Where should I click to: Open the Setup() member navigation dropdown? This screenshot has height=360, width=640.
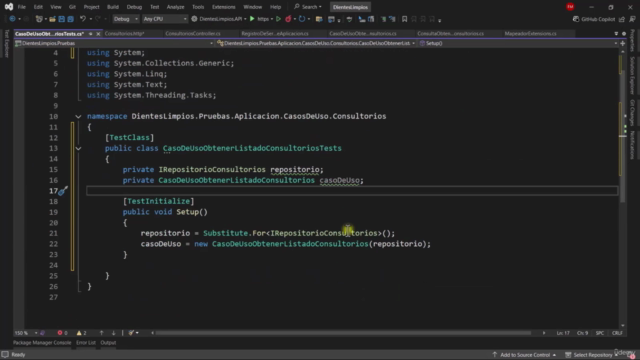click(518, 43)
